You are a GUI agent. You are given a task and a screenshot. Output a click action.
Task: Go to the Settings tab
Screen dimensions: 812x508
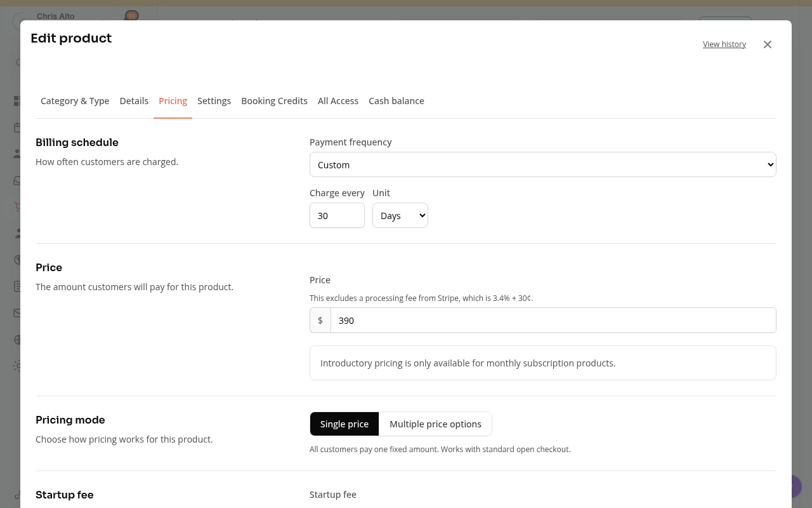214,101
